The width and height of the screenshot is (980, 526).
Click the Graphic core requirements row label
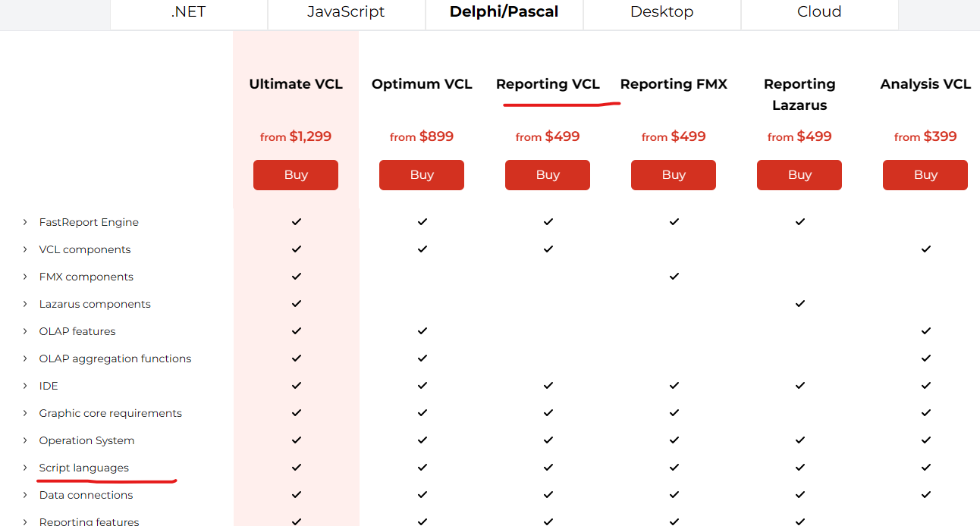point(111,413)
